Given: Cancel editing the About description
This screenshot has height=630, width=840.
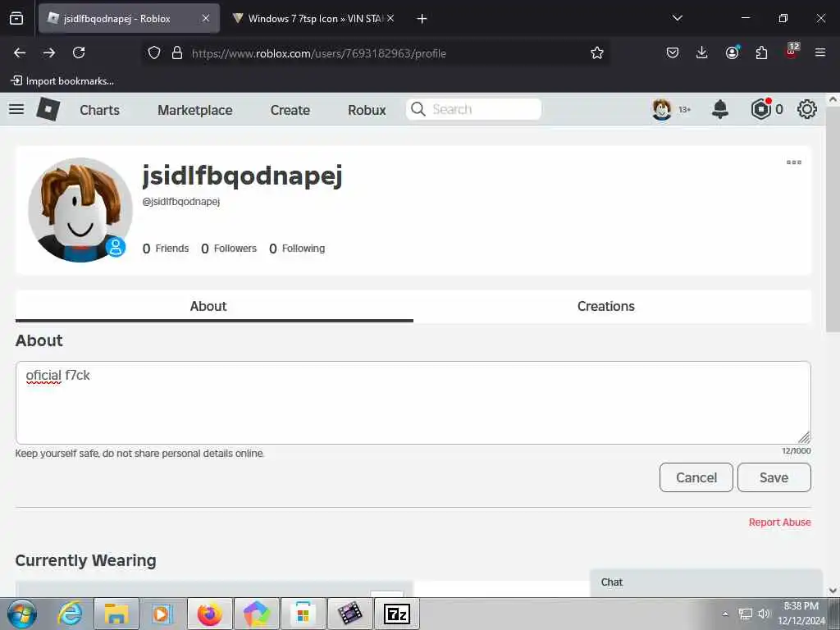Looking at the screenshot, I should tap(696, 477).
